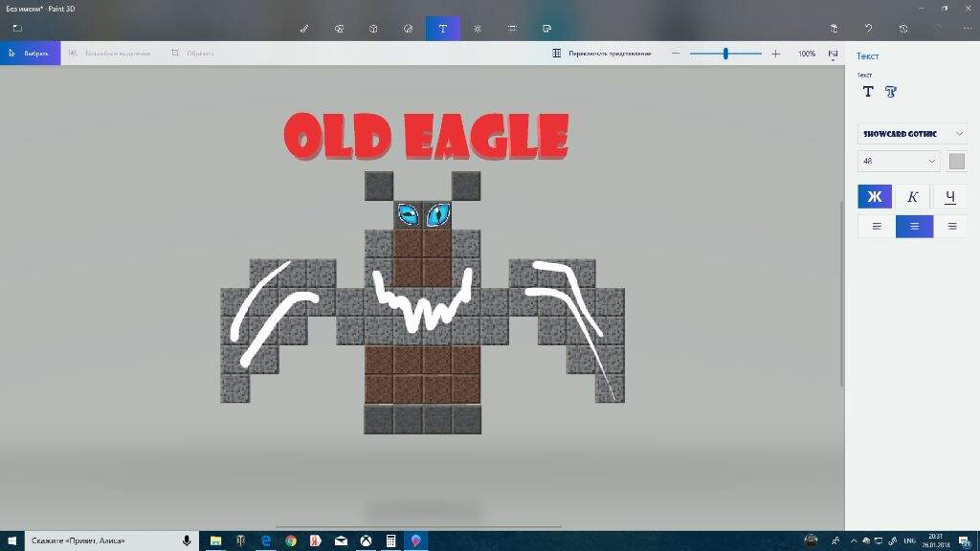The height and width of the screenshot is (551, 980).
Task: Align text to the center
Action: tap(914, 226)
